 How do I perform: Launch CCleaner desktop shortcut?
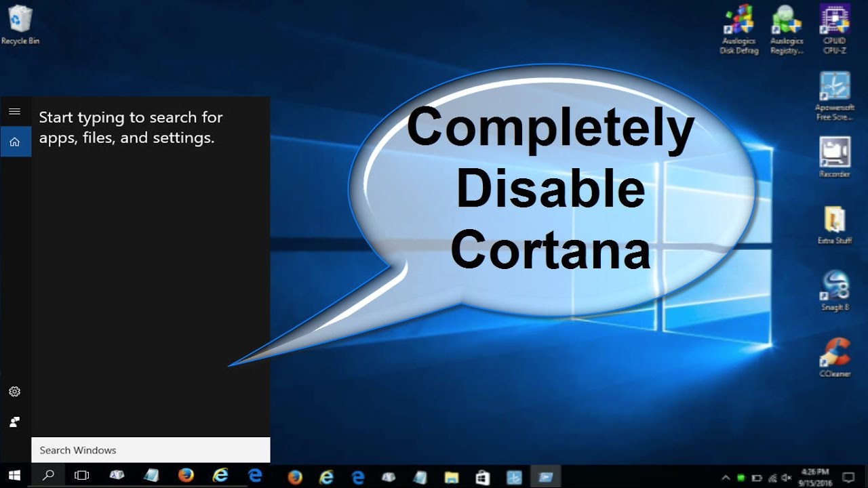coord(835,357)
